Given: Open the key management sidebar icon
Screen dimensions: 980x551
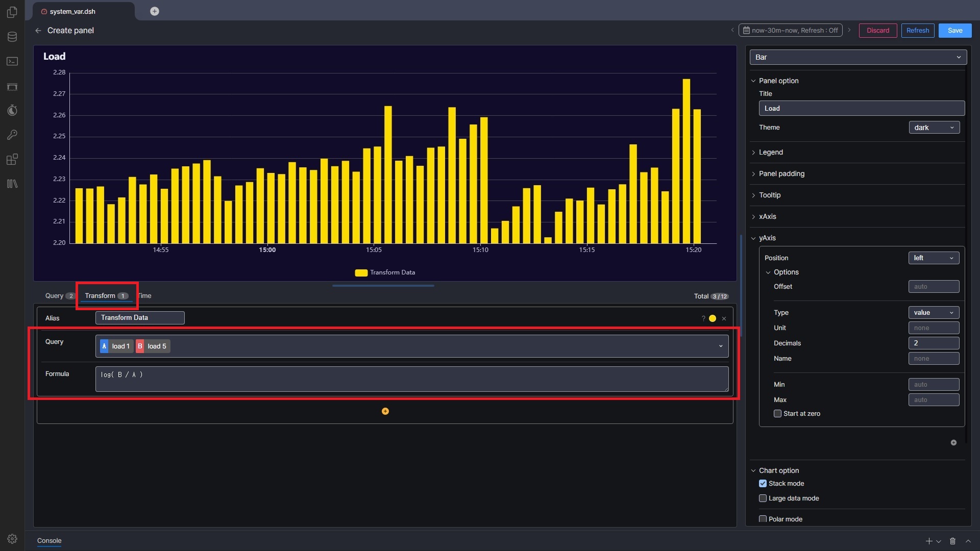Looking at the screenshot, I should pyautogui.click(x=12, y=135).
